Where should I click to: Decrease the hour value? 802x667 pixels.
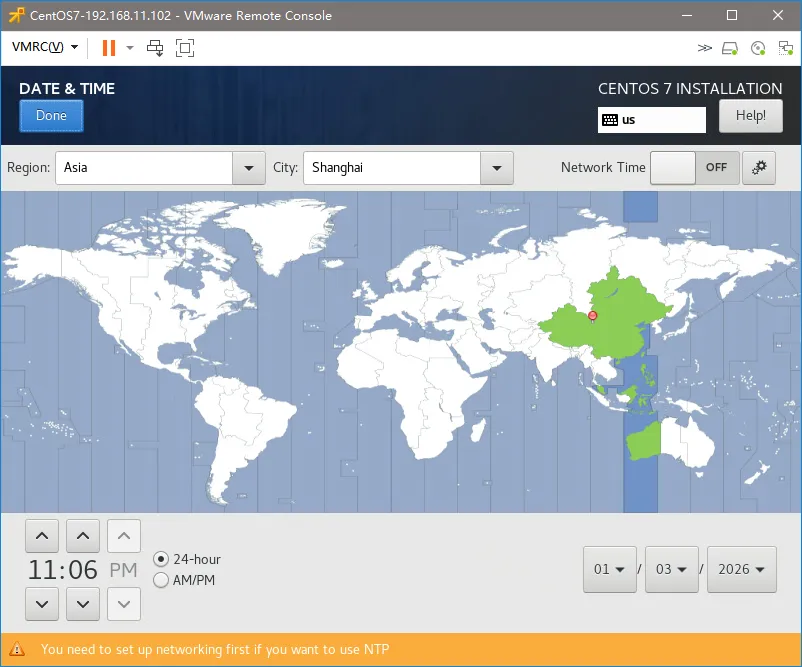tap(42, 604)
